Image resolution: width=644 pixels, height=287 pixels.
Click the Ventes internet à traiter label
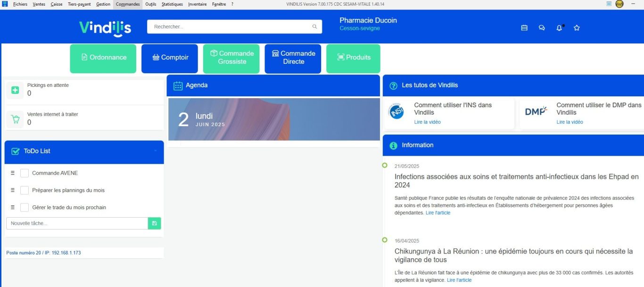pos(53,114)
